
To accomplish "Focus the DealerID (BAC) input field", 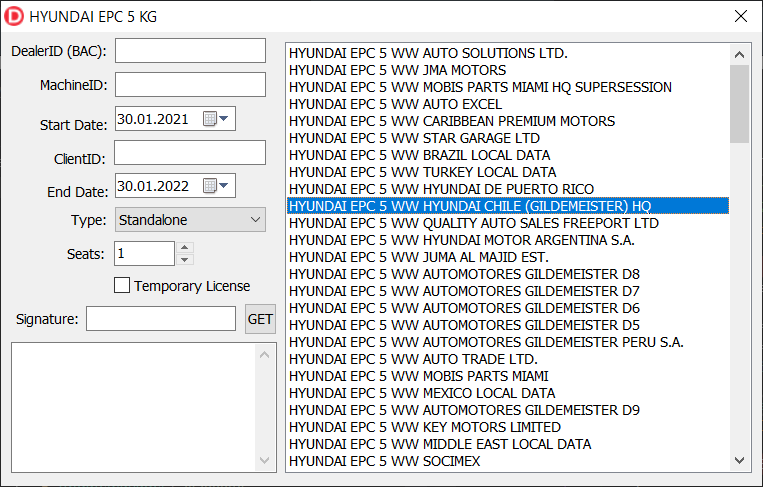I will click(x=190, y=51).
